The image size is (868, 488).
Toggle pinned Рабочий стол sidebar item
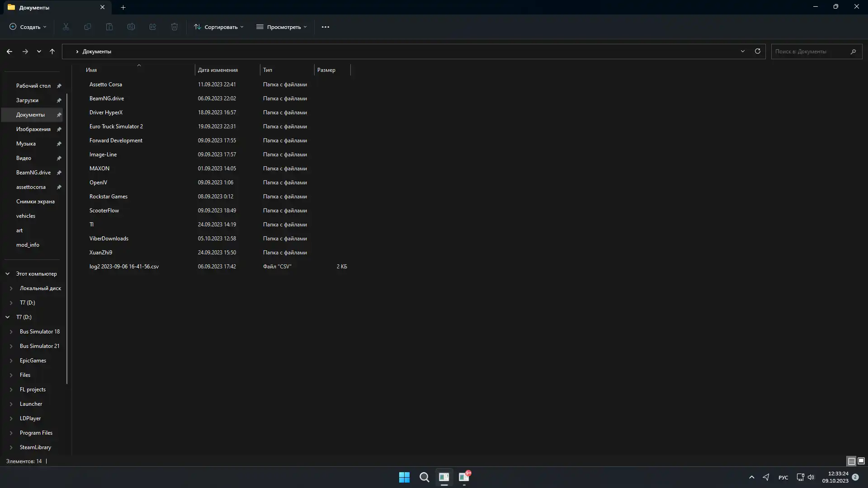point(58,85)
